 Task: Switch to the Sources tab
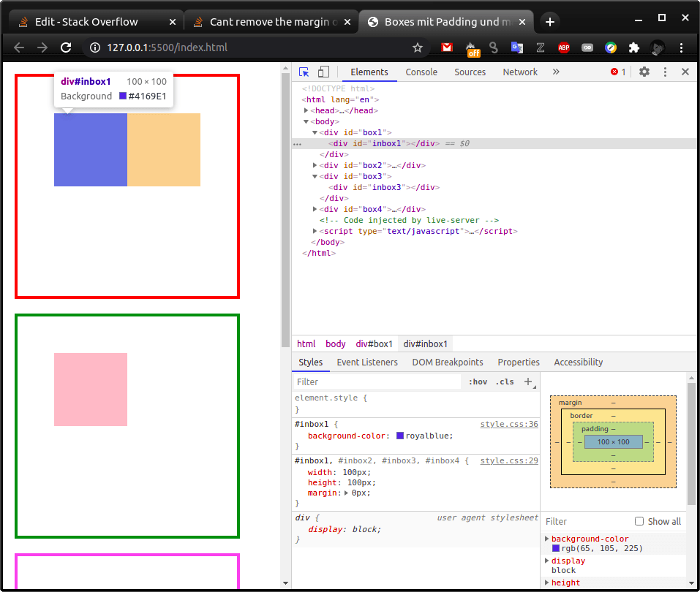[470, 72]
